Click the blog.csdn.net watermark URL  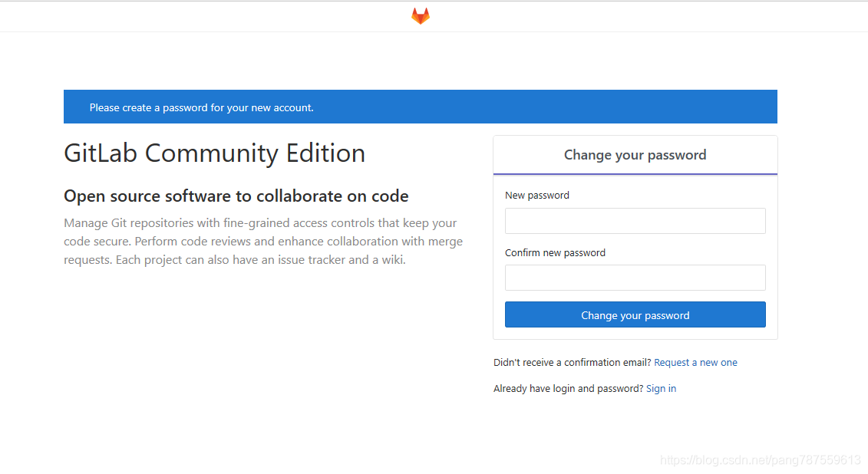tap(760, 460)
